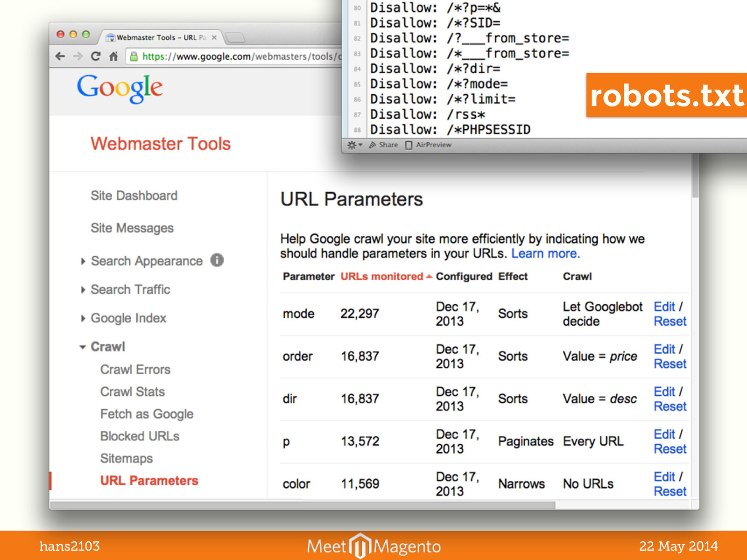Open Site Dashboard in sidebar
Screen dimensions: 747x560
pyautogui.click(x=134, y=196)
